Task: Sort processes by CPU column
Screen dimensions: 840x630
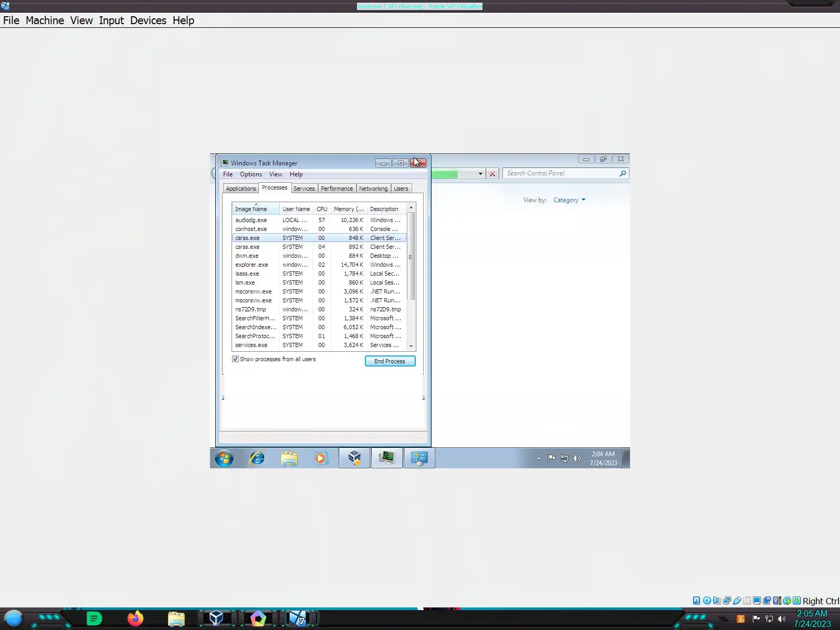Action: coord(322,209)
